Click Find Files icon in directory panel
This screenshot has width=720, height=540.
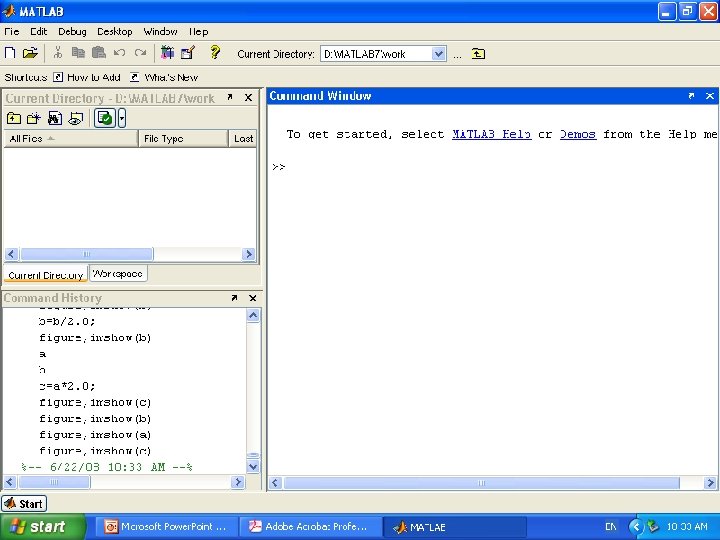55,118
